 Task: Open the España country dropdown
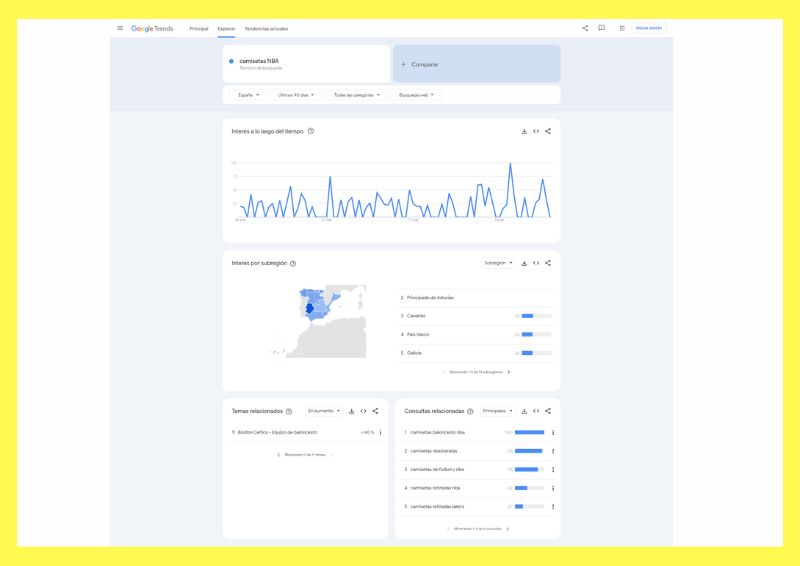(x=248, y=95)
